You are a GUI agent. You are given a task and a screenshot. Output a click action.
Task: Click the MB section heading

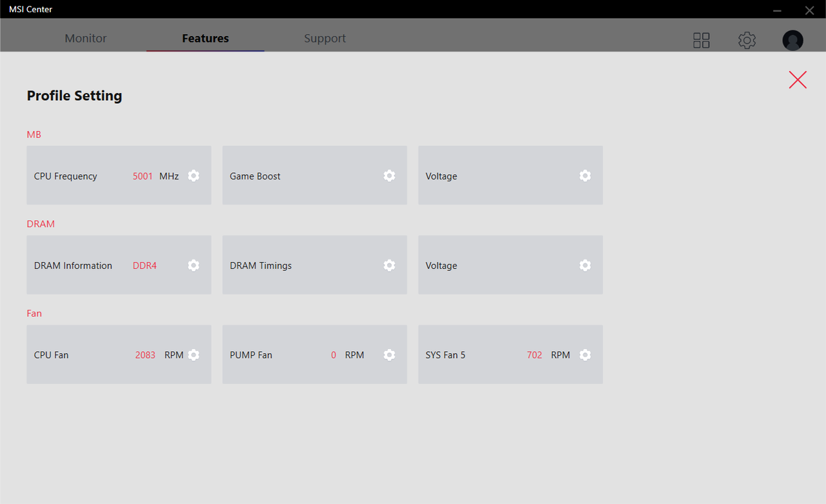34,134
